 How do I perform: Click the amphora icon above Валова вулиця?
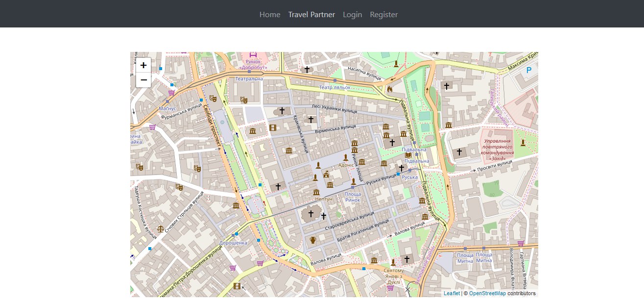click(313, 240)
